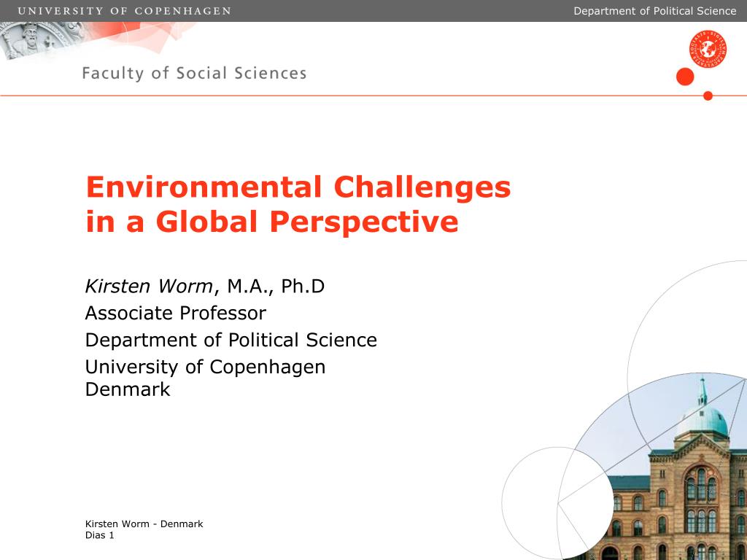
Task: Click the 'Faculty of Social Sciences' heading
Action: [x=194, y=74]
